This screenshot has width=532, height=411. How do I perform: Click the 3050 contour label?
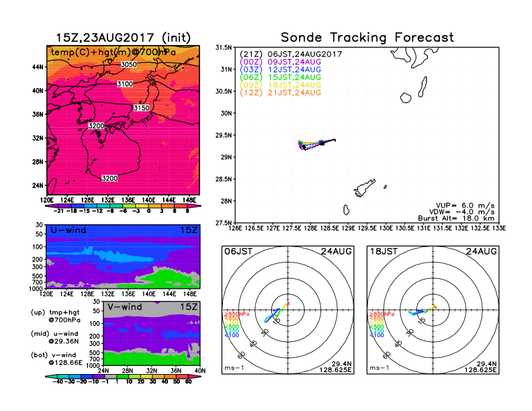[129, 64]
